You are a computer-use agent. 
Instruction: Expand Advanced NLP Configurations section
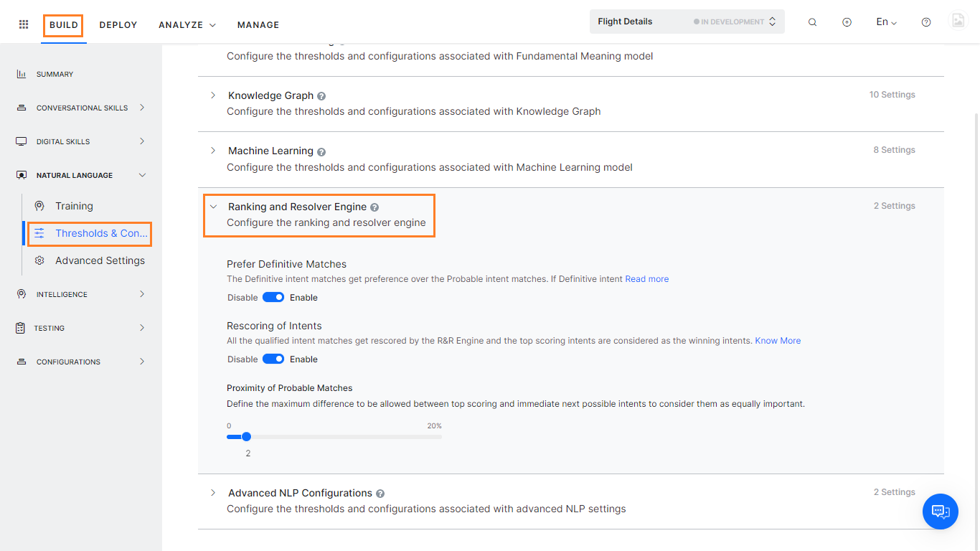tap(213, 493)
